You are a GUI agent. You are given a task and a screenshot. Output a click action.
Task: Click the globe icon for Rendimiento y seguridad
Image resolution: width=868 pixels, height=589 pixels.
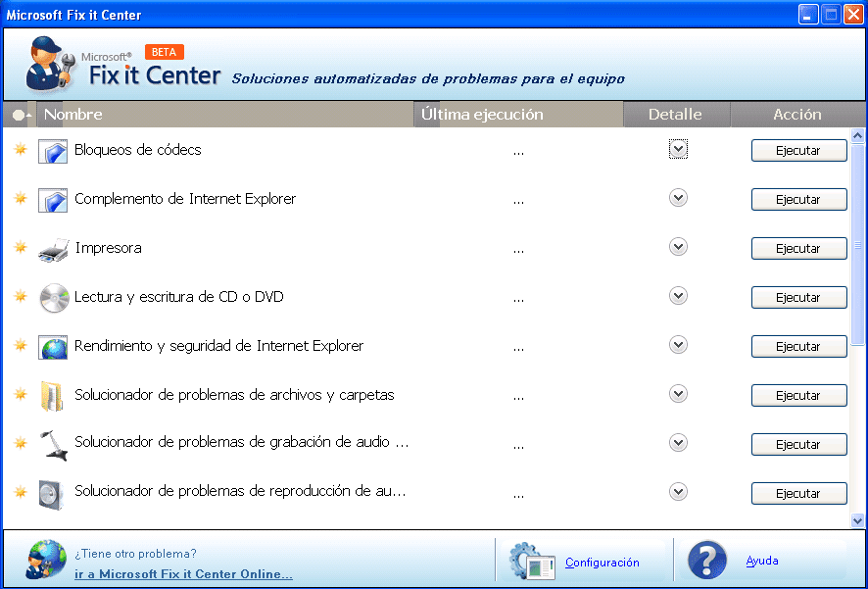[x=53, y=347]
